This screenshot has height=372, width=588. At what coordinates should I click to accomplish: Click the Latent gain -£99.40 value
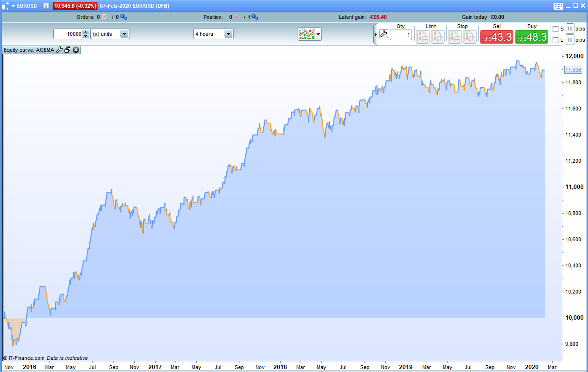click(x=378, y=17)
